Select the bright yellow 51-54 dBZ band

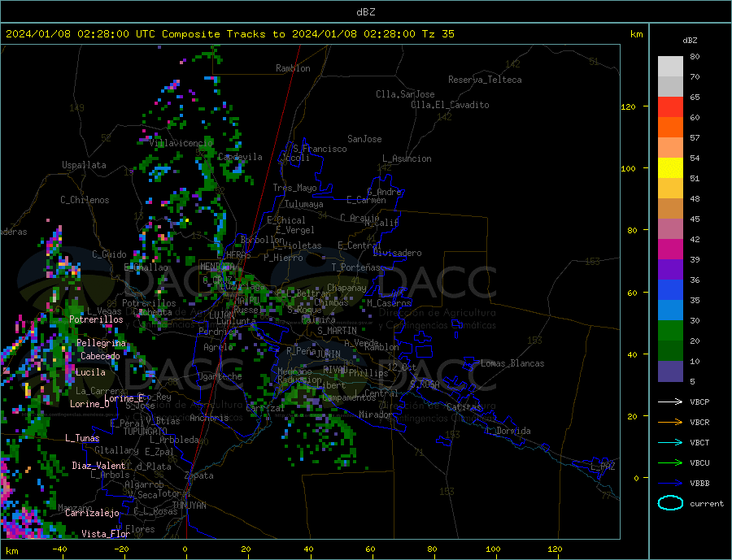pos(670,168)
